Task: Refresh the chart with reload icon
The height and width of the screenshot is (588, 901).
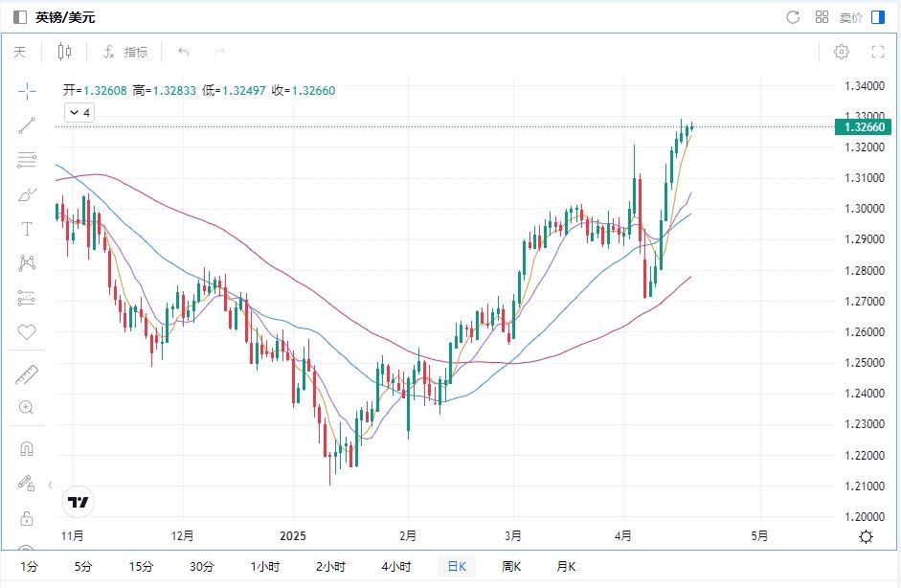Action: point(793,17)
